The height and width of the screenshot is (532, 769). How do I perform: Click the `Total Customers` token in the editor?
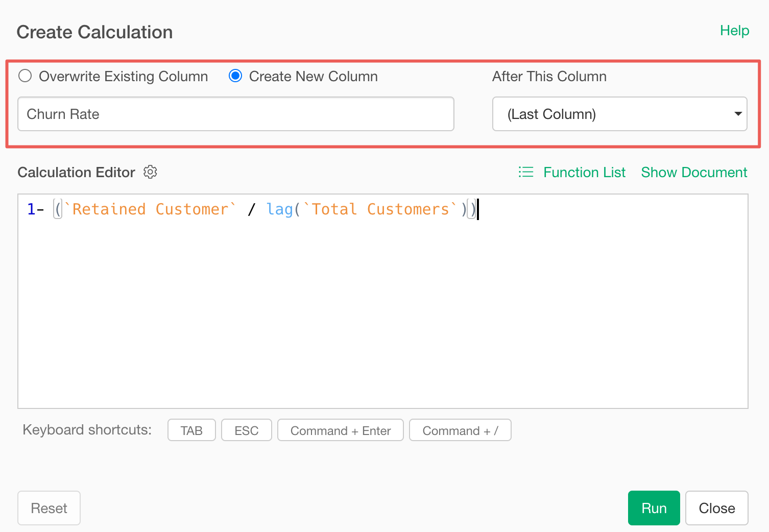(x=380, y=209)
